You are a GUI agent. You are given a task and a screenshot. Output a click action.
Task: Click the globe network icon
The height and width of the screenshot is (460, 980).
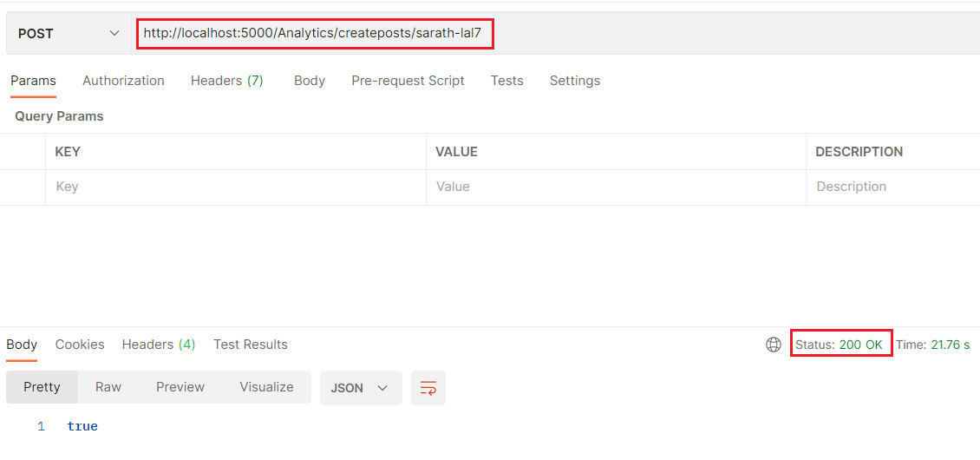pyautogui.click(x=774, y=345)
